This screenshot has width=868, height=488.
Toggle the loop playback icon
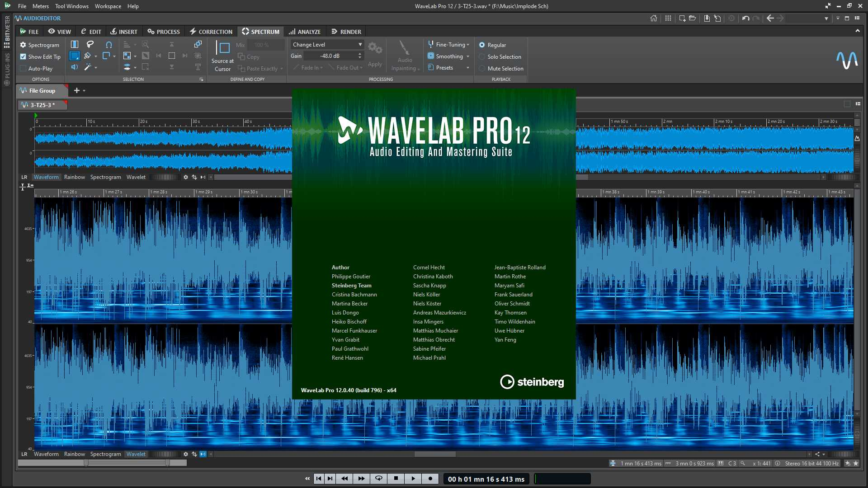click(379, 479)
